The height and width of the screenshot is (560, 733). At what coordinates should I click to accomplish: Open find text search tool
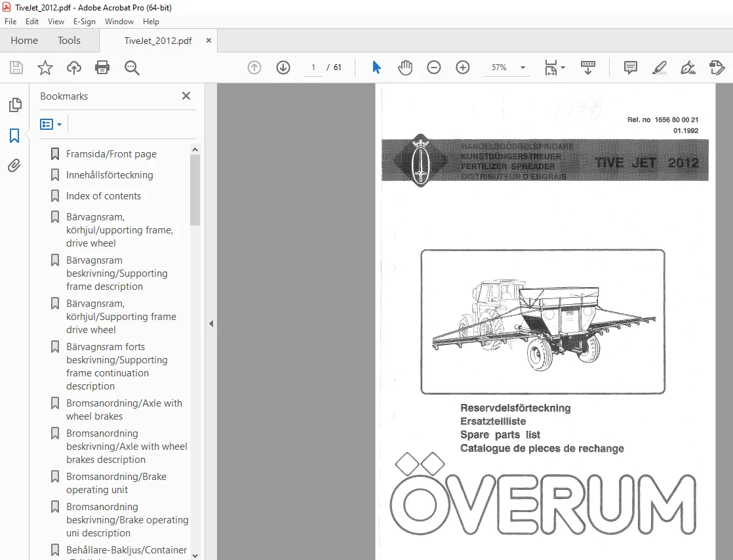click(132, 68)
